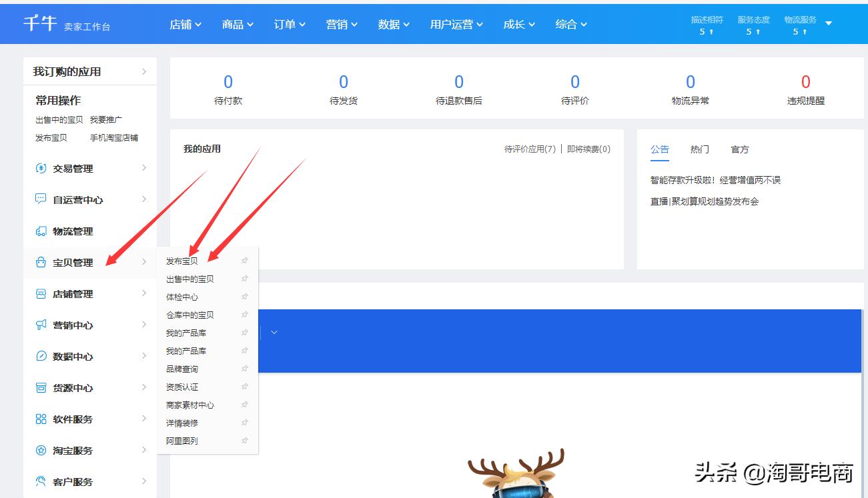Select the 客户服务 headset icon
Image resolution: width=868 pixels, height=498 pixels.
click(x=41, y=481)
